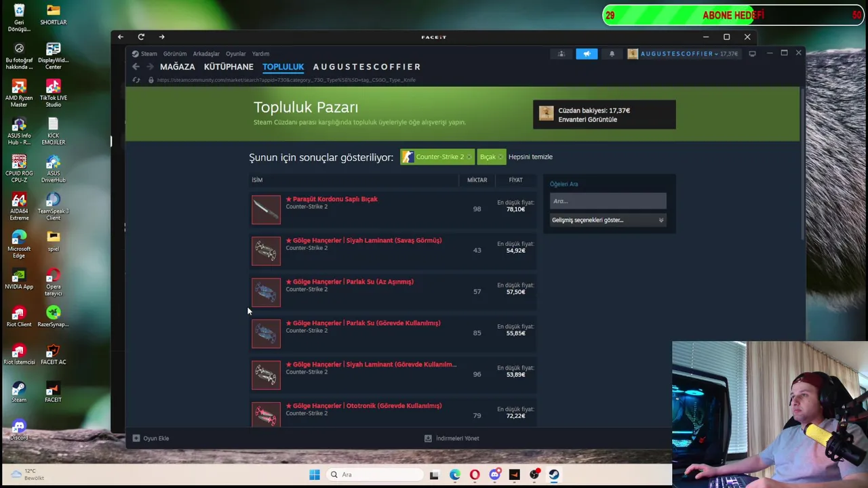Click Hepsini temizle link
The height and width of the screenshot is (488, 868).
pyautogui.click(x=530, y=157)
